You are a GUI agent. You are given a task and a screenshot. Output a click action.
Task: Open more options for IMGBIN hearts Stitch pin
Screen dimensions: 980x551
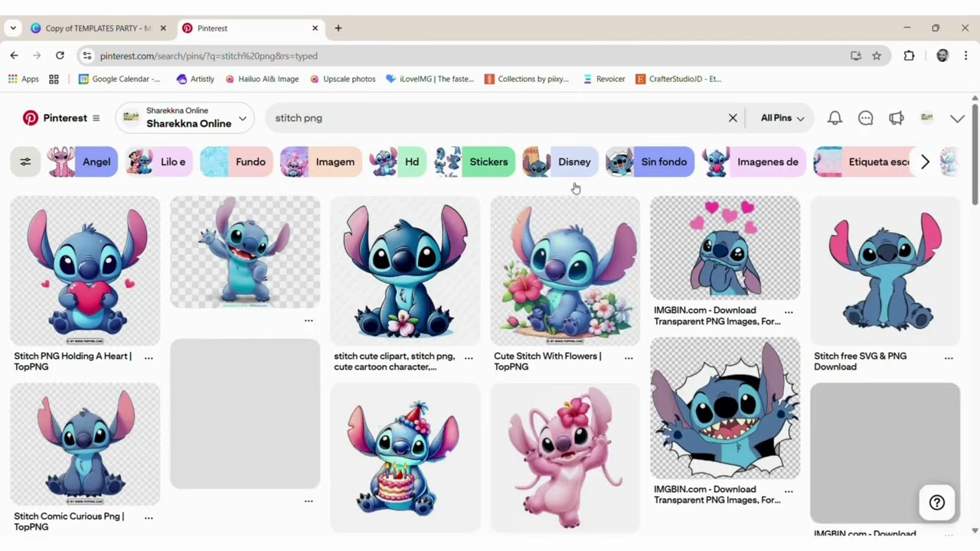click(789, 311)
